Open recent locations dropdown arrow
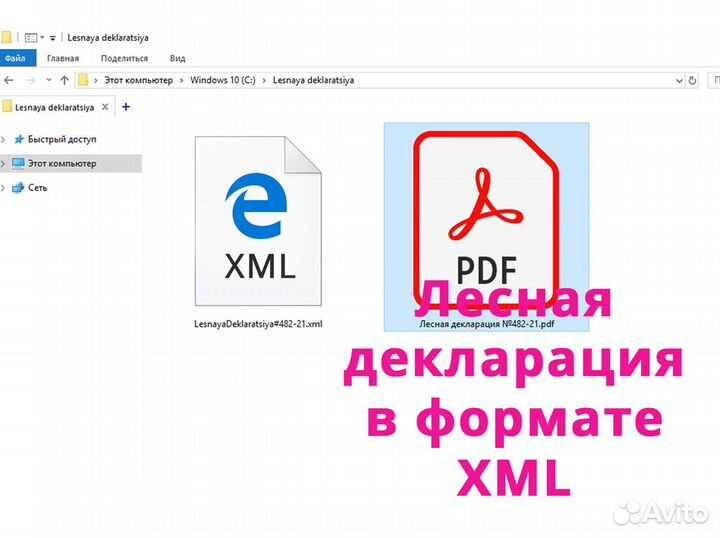 (x=49, y=80)
